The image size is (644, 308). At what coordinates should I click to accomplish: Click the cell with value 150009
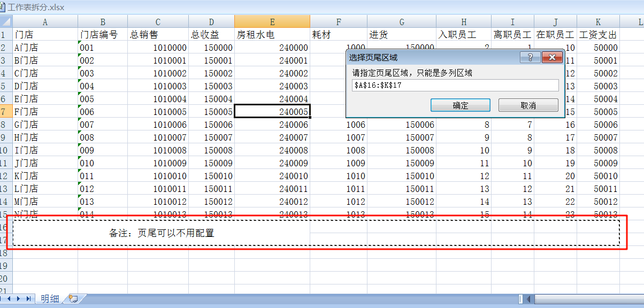pyautogui.click(x=211, y=163)
